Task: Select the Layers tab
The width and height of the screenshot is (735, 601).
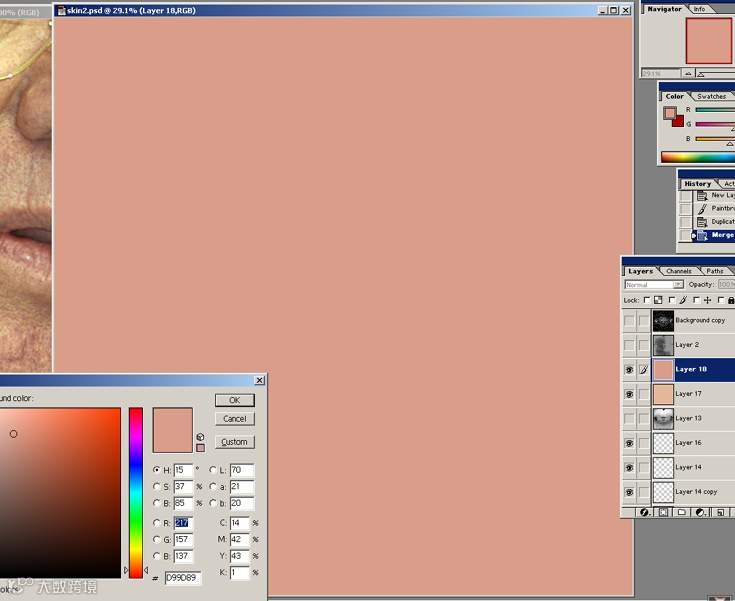Action: pyautogui.click(x=640, y=271)
